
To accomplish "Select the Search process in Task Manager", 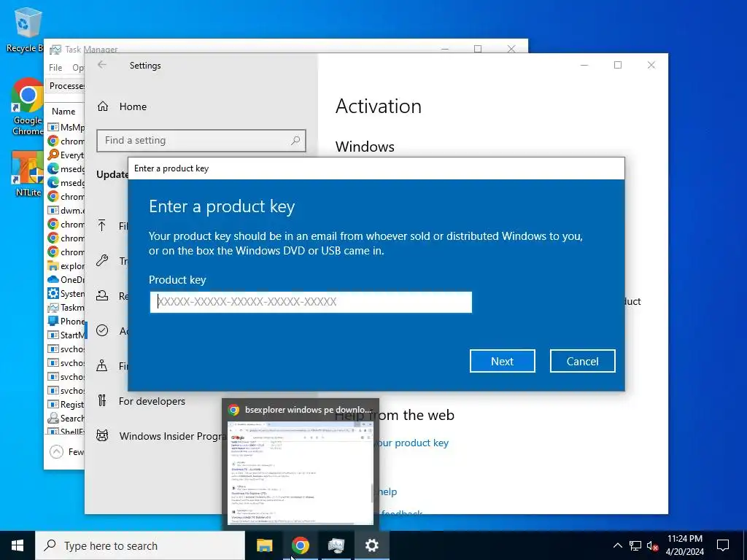I will [x=66, y=418].
